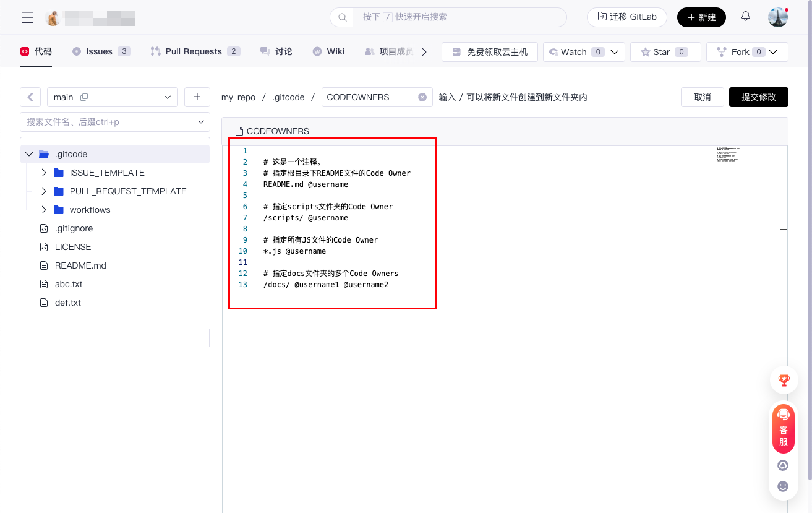
Task: Collapse the .gitcode folder
Action: point(28,153)
